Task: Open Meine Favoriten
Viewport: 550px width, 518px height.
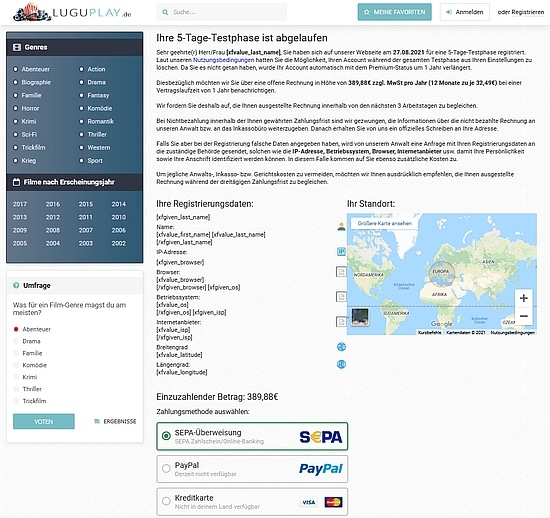Action: coord(395,12)
